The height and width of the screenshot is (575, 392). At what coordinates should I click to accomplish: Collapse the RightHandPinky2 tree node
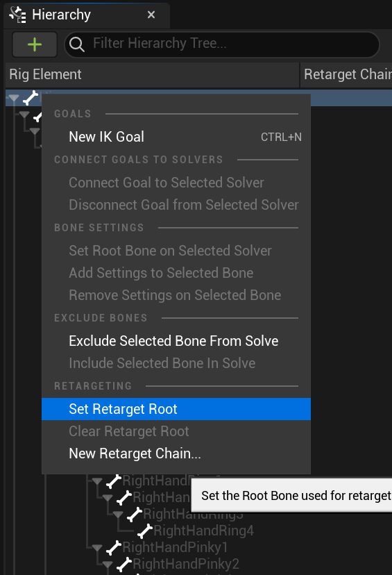[x=108, y=565]
